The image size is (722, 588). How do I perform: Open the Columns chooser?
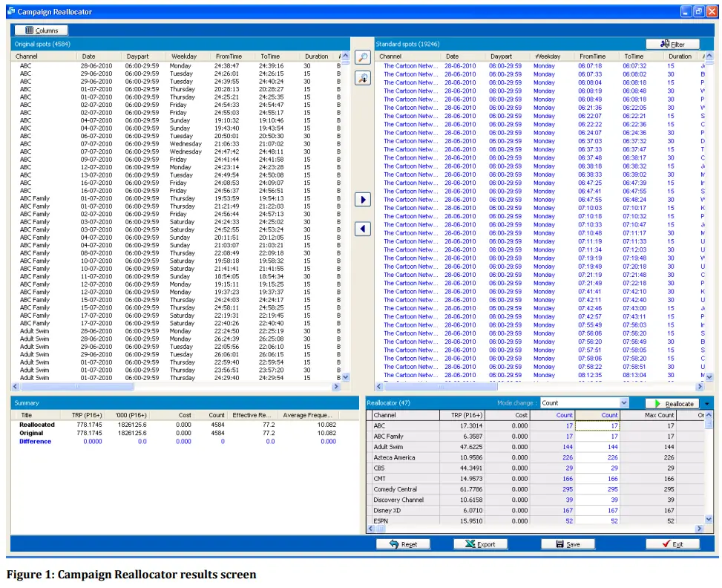tap(44, 30)
